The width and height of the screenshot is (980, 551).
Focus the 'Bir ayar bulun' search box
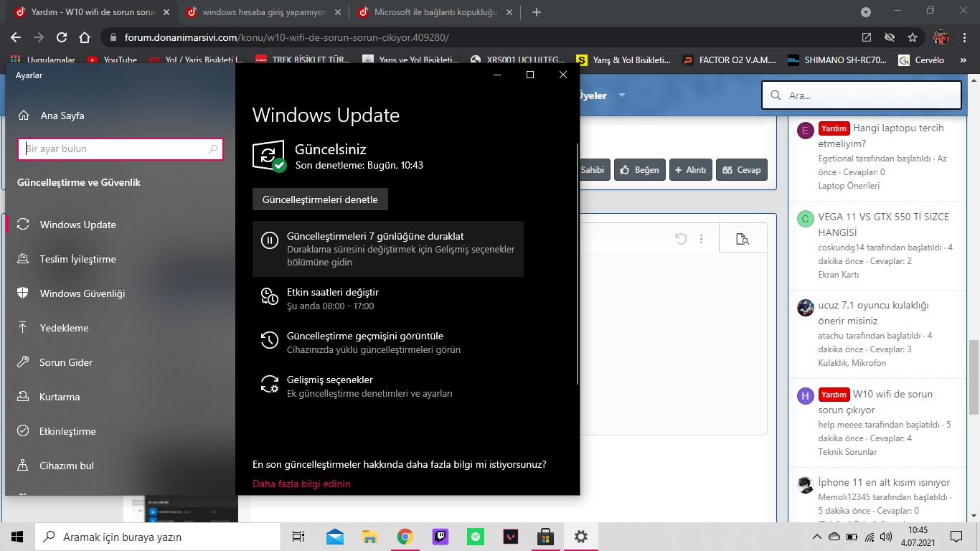tap(121, 149)
